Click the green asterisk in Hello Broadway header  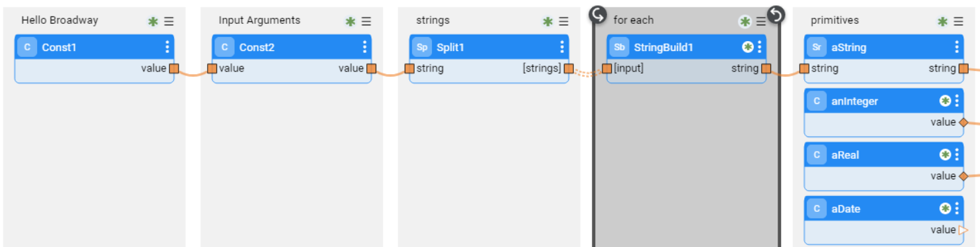(153, 22)
